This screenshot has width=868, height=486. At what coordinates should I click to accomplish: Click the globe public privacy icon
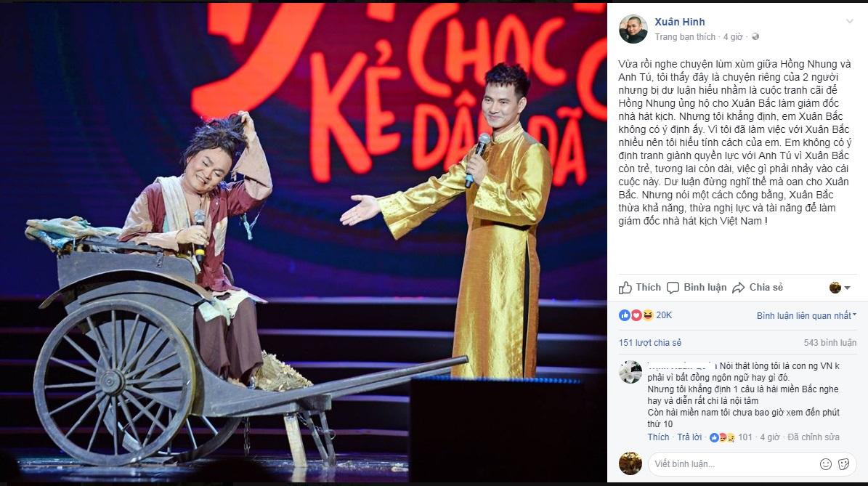pyautogui.click(x=755, y=36)
